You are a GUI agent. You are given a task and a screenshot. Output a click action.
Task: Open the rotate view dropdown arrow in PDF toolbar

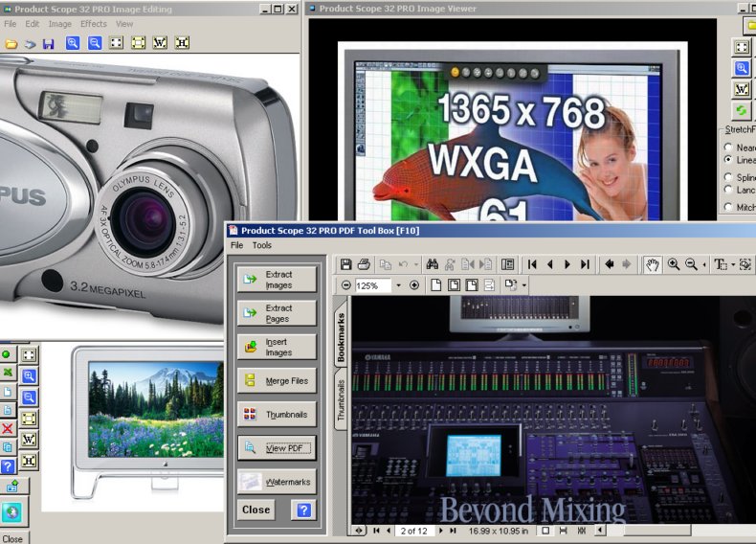pos(523,285)
